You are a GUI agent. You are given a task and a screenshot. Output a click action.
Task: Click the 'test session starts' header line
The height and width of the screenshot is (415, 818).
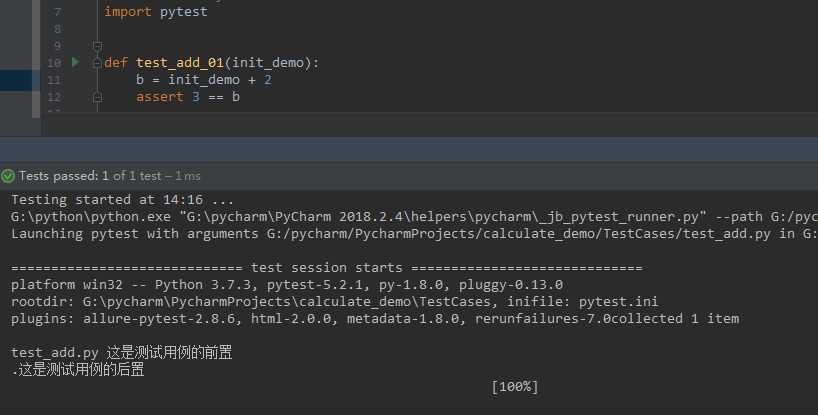coord(327,268)
